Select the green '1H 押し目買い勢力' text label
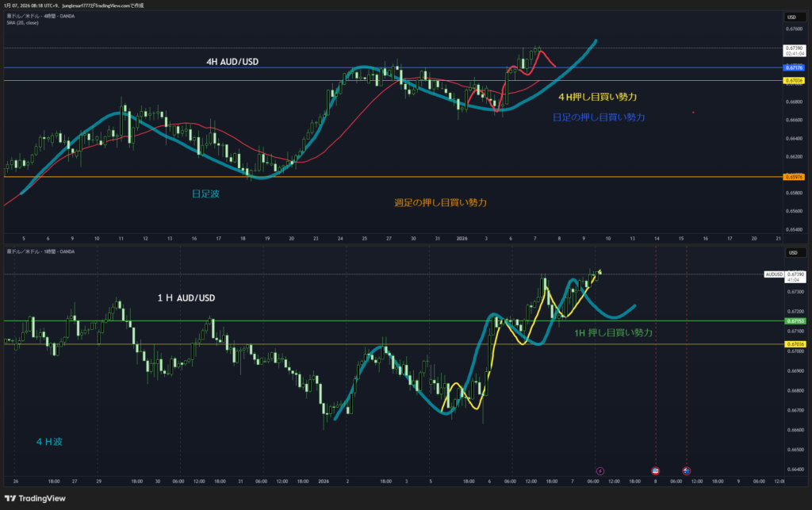Screen dimensions: 812x510 click(613, 334)
